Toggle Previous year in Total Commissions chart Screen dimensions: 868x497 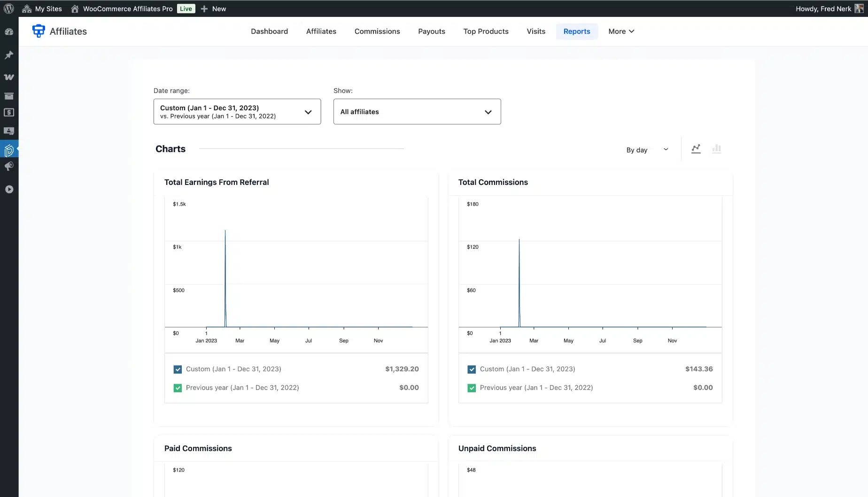tap(472, 388)
